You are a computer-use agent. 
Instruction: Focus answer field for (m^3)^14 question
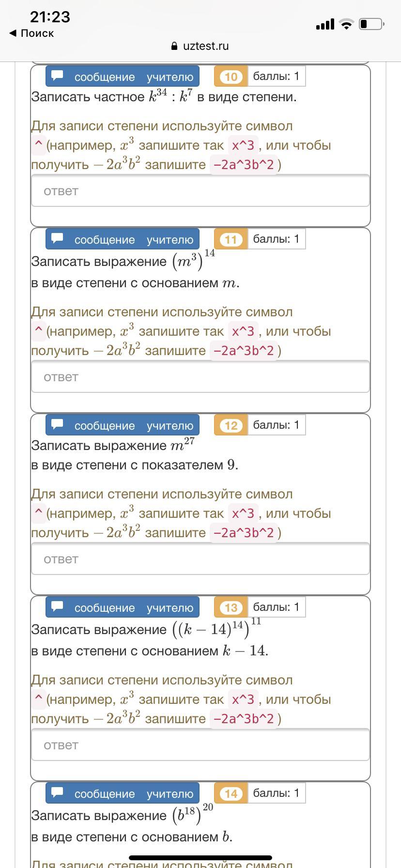pos(200,377)
